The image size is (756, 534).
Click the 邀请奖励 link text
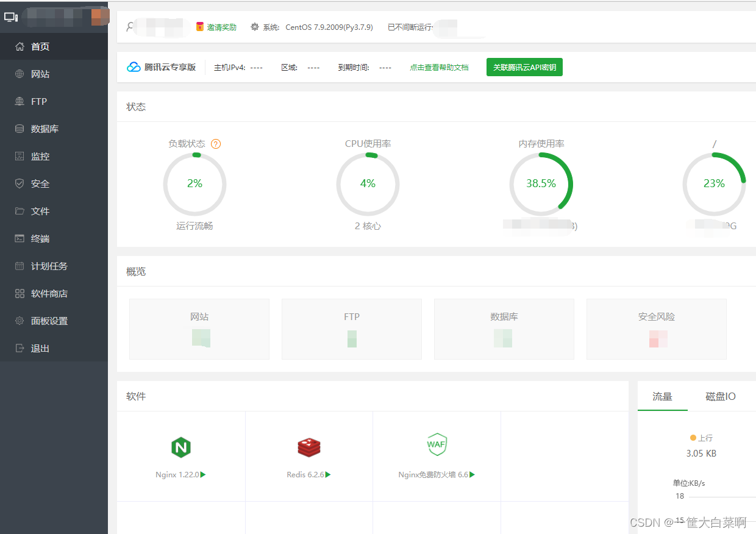tap(222, 27)
